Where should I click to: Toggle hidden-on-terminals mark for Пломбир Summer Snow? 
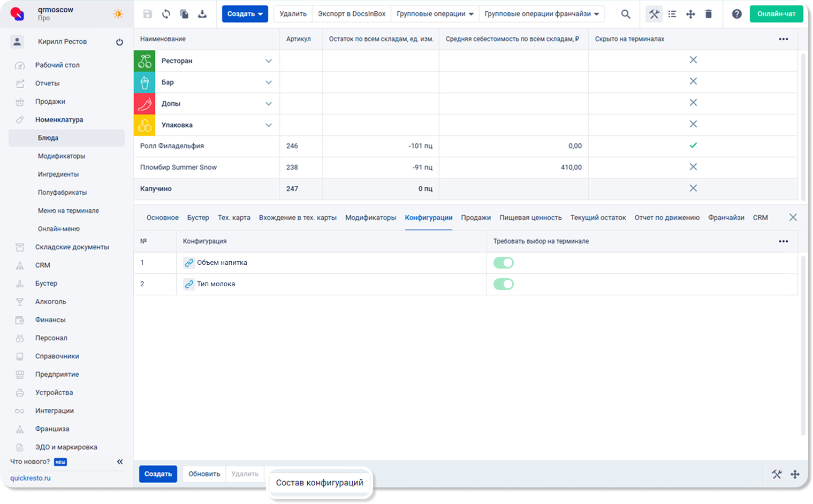[x=693, y=167]
